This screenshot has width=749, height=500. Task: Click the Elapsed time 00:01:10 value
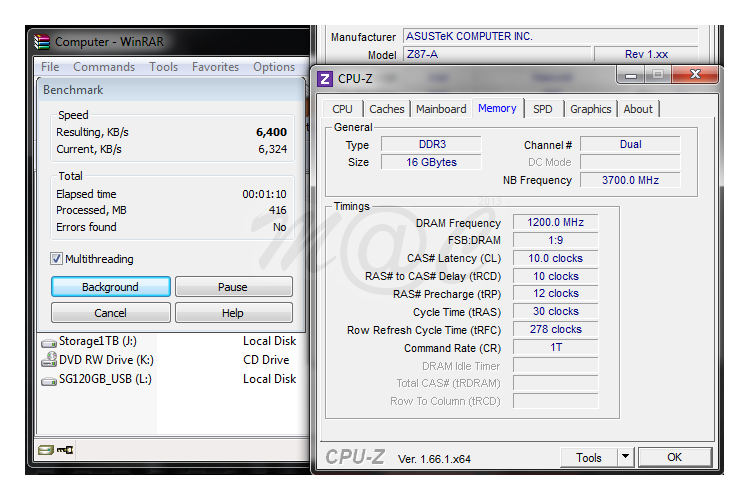pyautogui.click(x=264, y=194)
